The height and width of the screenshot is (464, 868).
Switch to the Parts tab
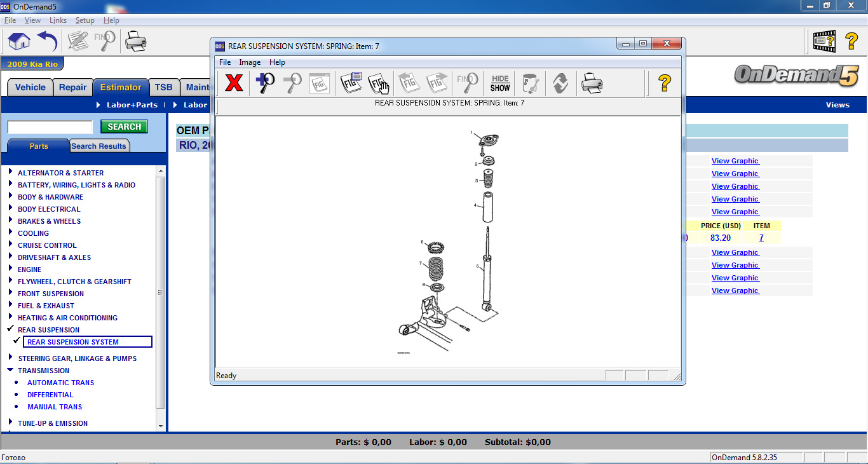coord(39,146)
